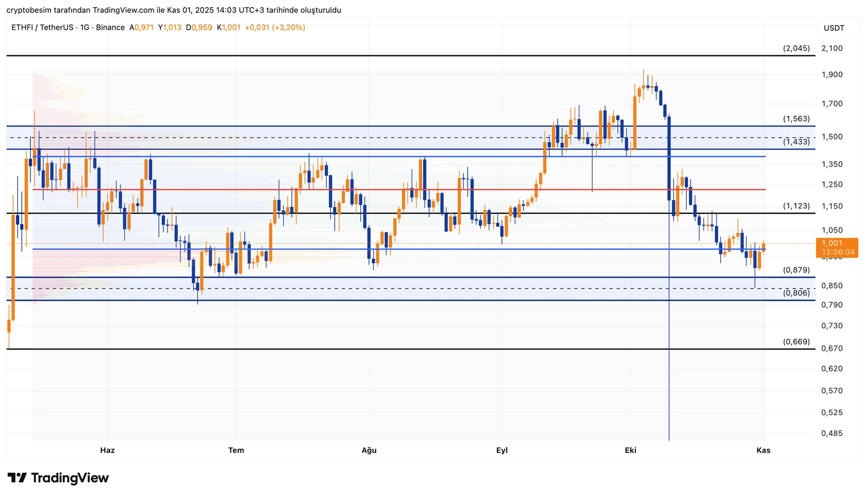Open the USDT currency selector
Screen dimensions: 868x497
[834, 28]
